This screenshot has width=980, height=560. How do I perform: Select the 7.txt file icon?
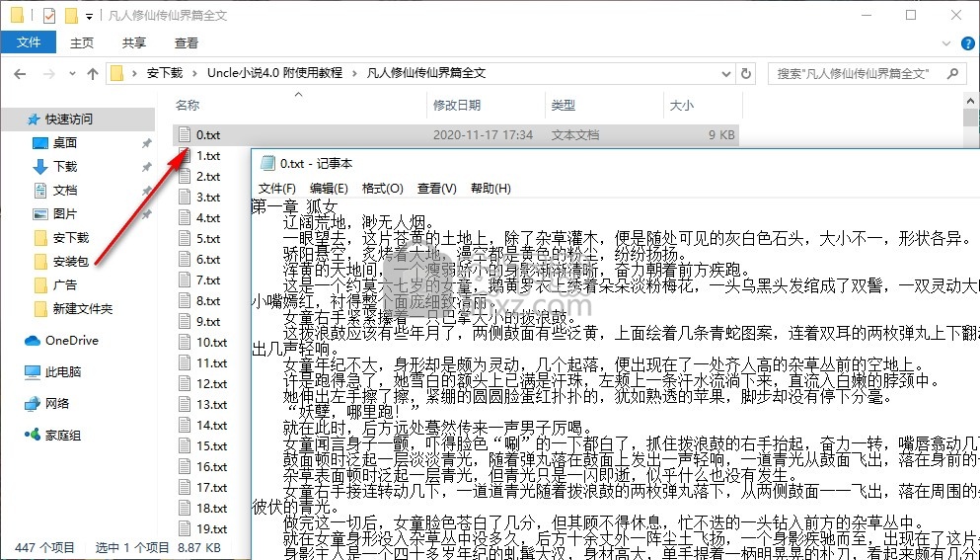click(185, 280)
